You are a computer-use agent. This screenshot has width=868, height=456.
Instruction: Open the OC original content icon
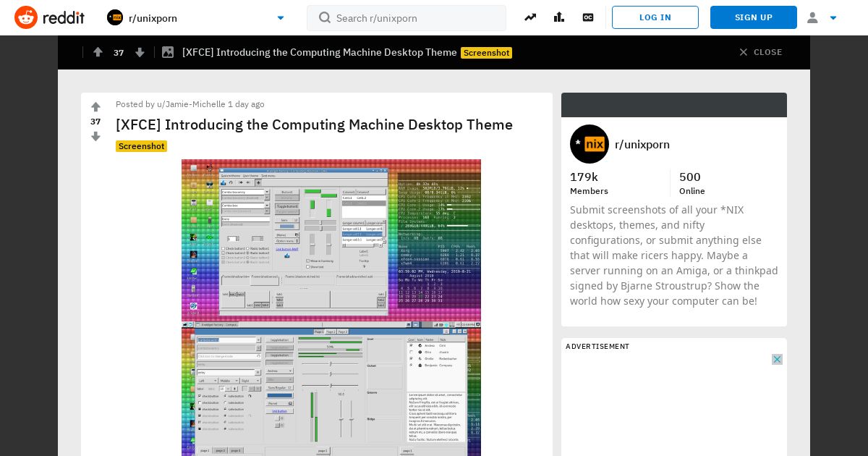[588, 17]
